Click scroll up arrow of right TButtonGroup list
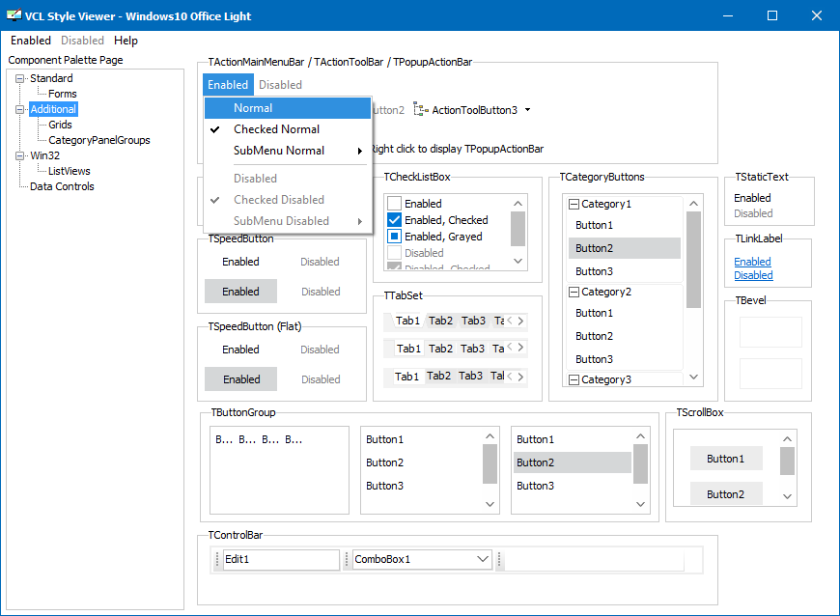840x616 pixels. pos(640,436)
